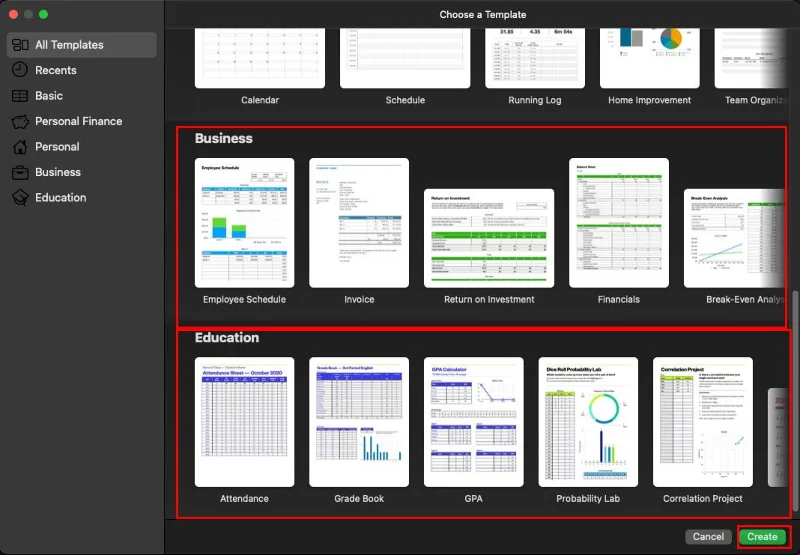The height and width of the screenshot is (555, 800).
Task: Select the Invoice template thumbnail
Action: point(359,222)
